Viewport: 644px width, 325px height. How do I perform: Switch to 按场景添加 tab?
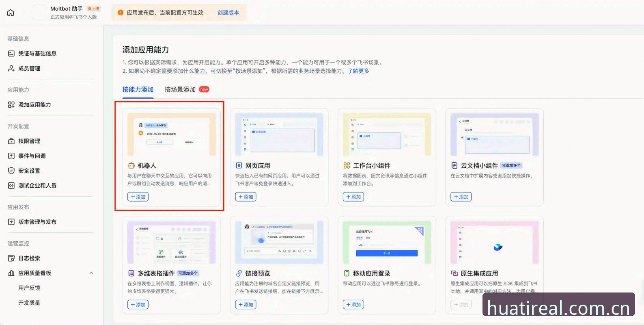(180, 89)
